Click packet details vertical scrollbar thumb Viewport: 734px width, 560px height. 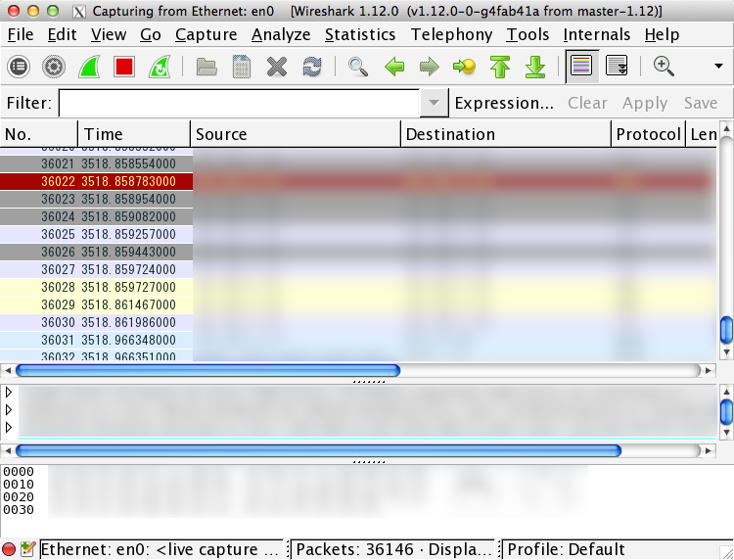coord(726,411)
